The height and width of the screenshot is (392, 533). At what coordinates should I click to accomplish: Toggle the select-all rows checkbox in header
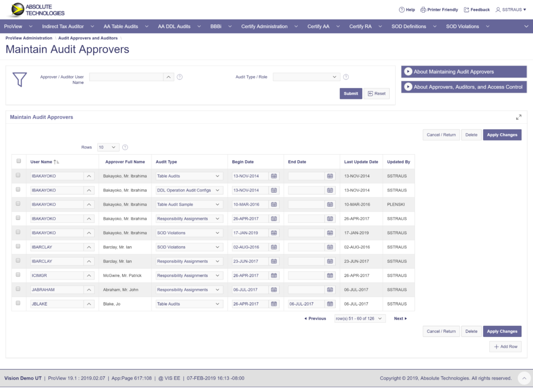19,161
